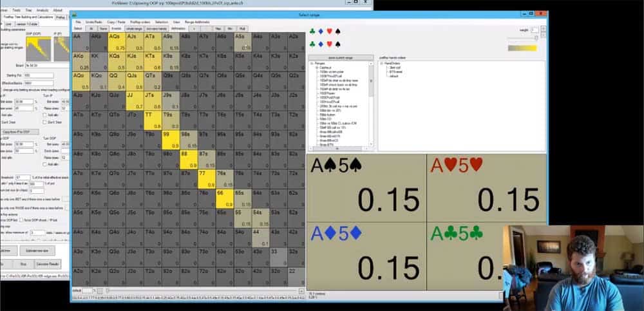Viewport: 644px width, 311px height.
Task: Click the Stop button in PioViewer
Action: (23, 264)
